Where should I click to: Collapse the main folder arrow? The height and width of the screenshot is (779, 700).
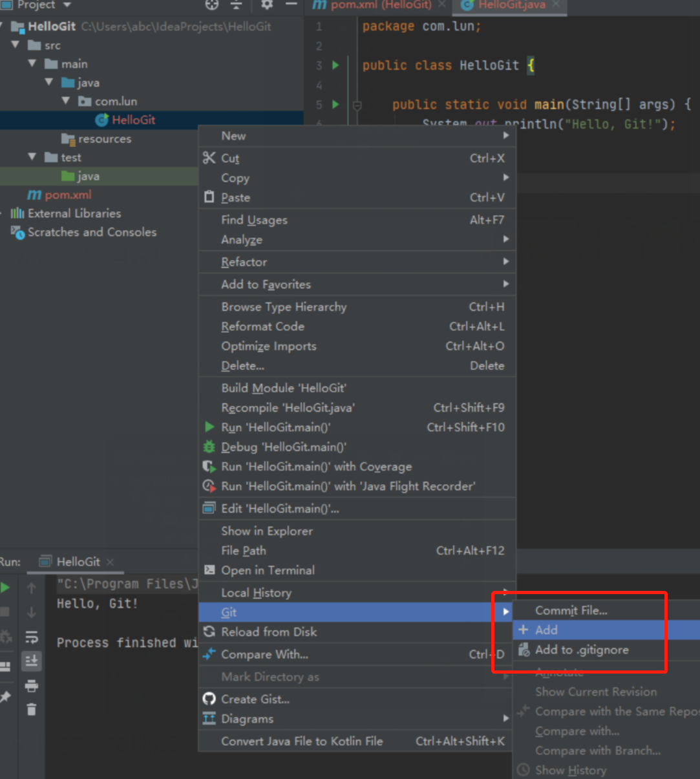click(32, 63)
